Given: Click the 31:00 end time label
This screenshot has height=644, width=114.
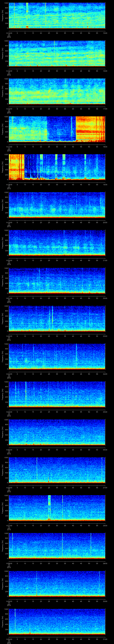Looking at the screenshot, I should [x=105, y=639].
